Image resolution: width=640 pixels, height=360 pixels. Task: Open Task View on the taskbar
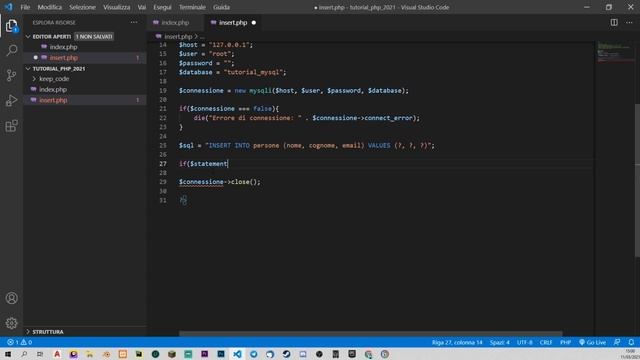40,354
